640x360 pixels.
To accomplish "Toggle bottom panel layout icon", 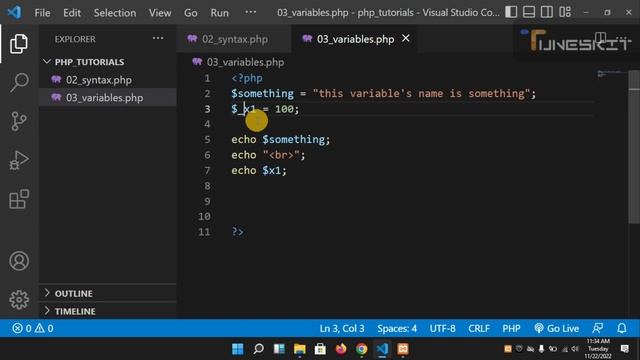I will pyautogui.click(x=529, y=12).
